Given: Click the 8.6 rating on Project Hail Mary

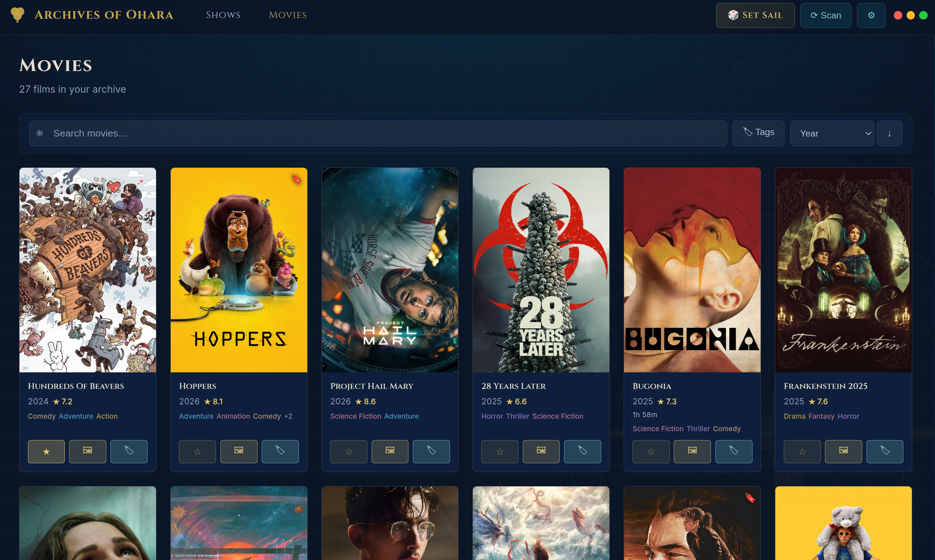Looking at the screenshot, I should click(365, 401).
